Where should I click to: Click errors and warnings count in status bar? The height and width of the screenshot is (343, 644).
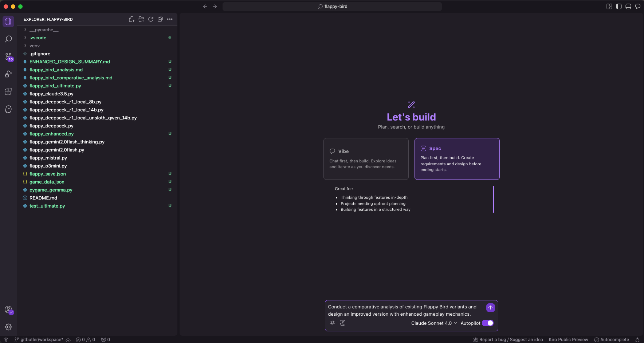click(85, 340)
